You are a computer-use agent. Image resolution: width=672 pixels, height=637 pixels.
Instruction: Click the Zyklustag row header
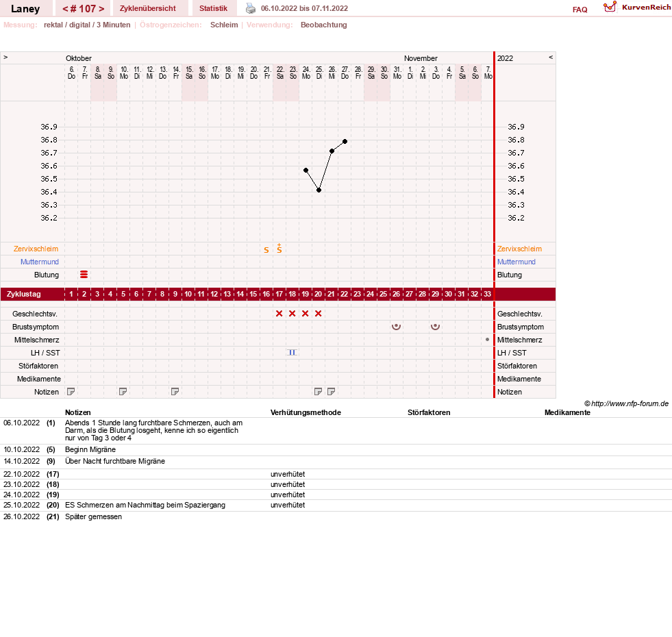click(23, 294)
